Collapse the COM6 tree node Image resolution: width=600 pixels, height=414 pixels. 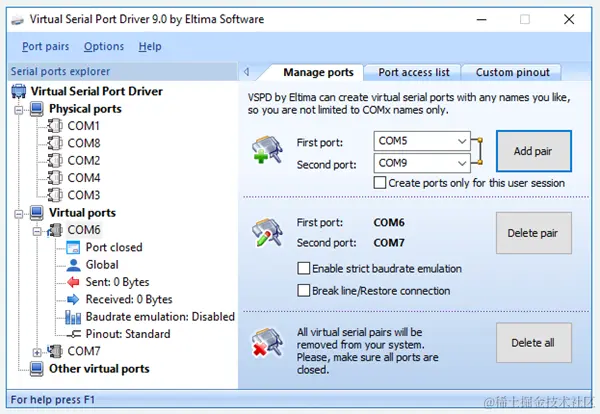37,231
